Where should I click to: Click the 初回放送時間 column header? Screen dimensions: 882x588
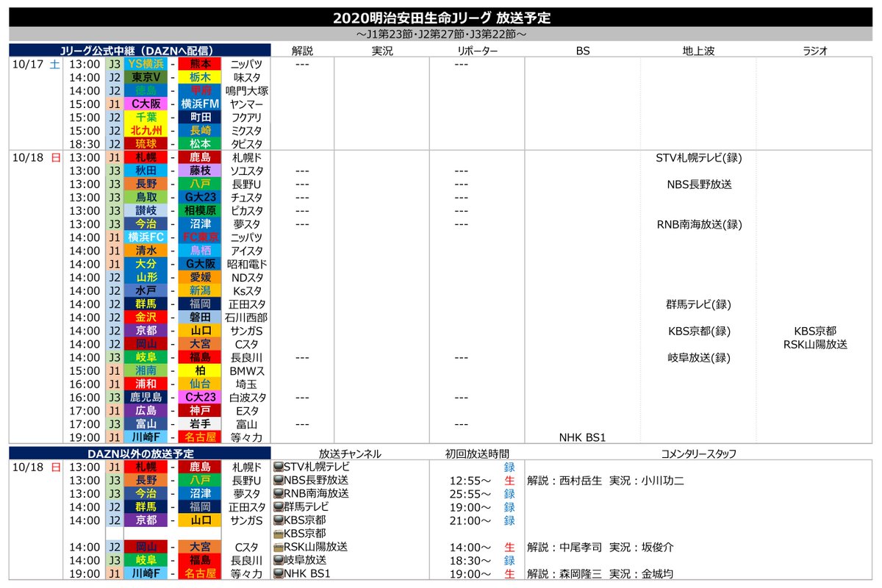click(478, 454)
